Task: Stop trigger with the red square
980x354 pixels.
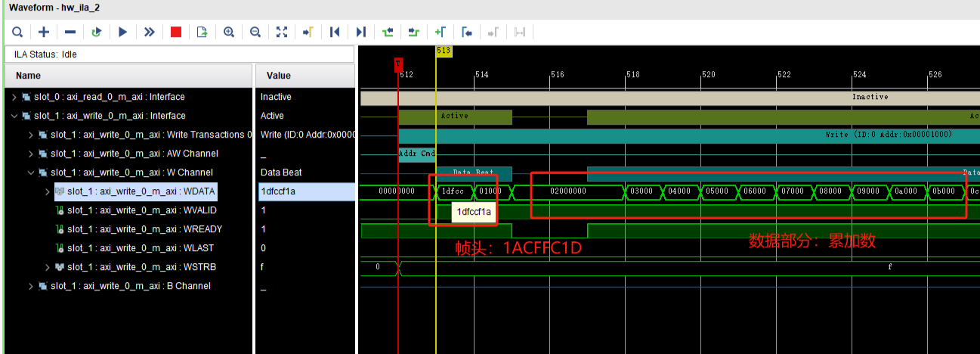Action: 176,32
